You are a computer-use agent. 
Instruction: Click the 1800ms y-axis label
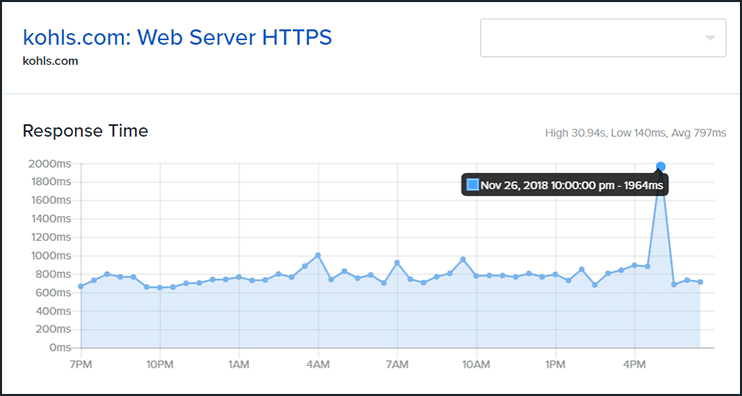point(50,182)
